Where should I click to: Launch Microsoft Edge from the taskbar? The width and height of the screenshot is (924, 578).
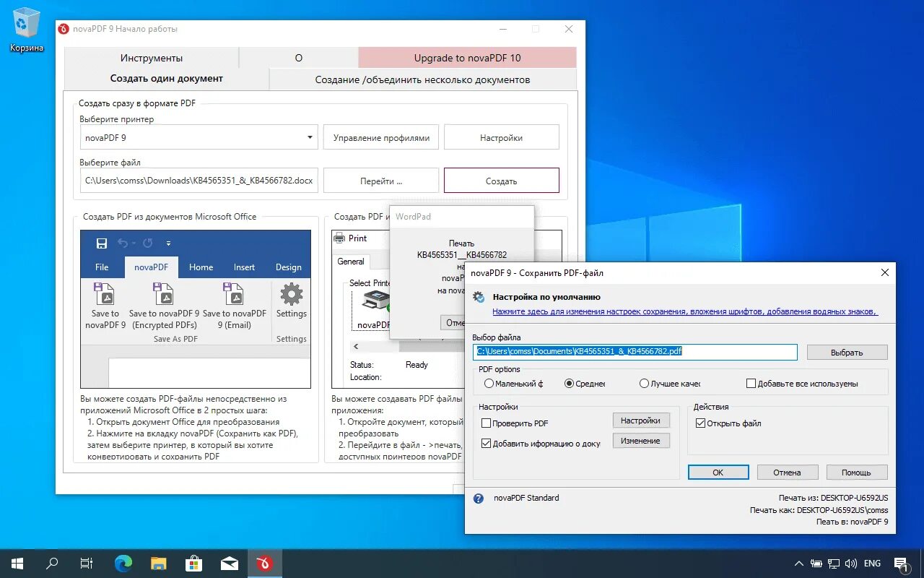pyautogui.click(x=123, y=564)
